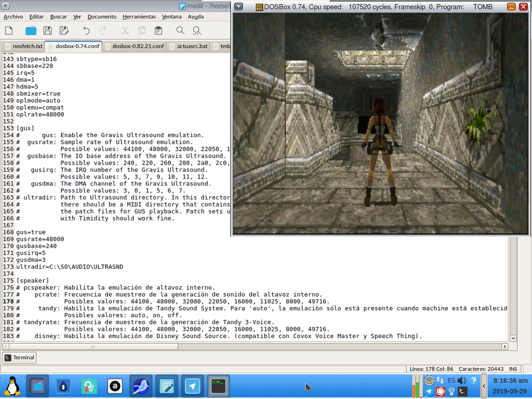The image size is (532, 399).
Task: Open the 'a' app taskbar icon
Action: coord(115,386)
